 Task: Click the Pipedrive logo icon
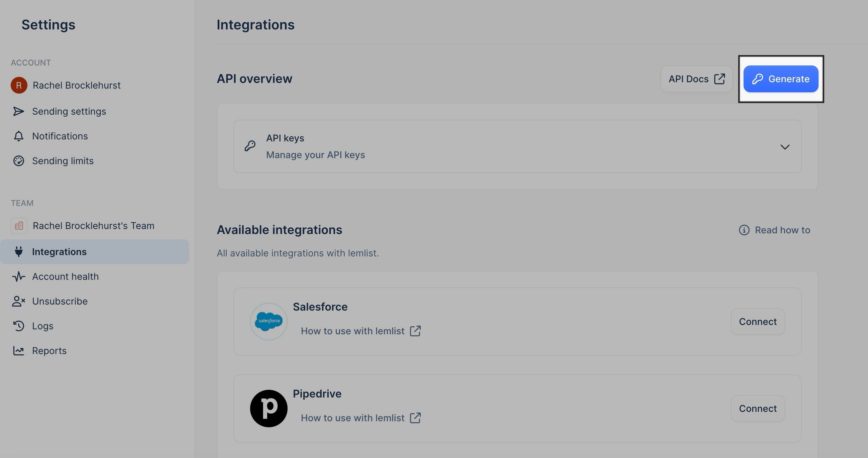pyautogui.click(x=269, y=408)
